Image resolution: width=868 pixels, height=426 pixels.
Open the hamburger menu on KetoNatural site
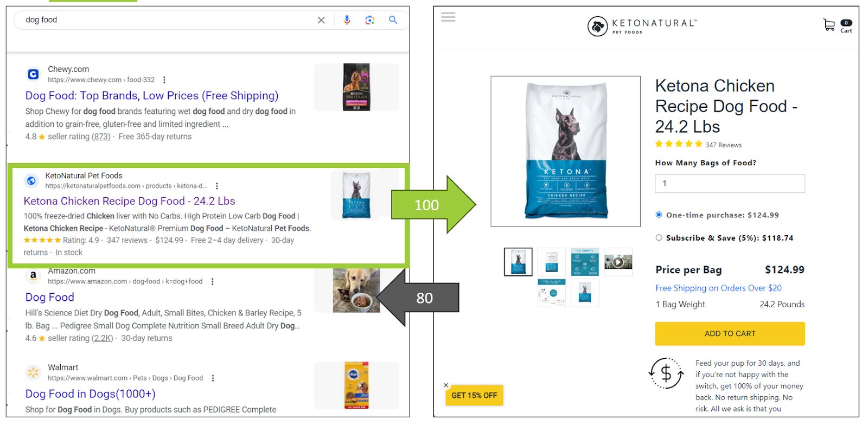448,17
